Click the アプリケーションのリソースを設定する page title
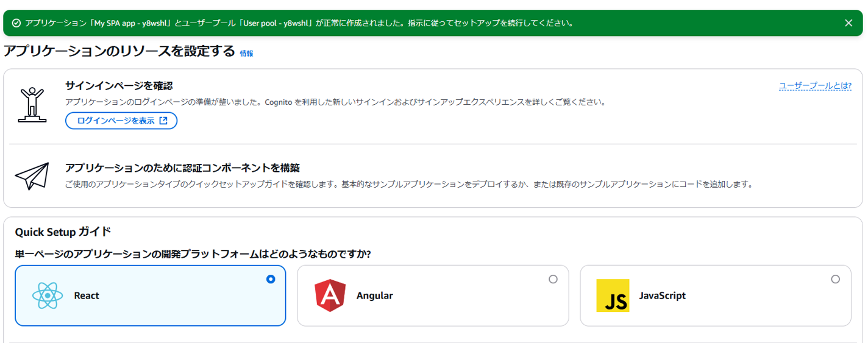Screen dimensions: 868x343 click(x=119, y=51)
